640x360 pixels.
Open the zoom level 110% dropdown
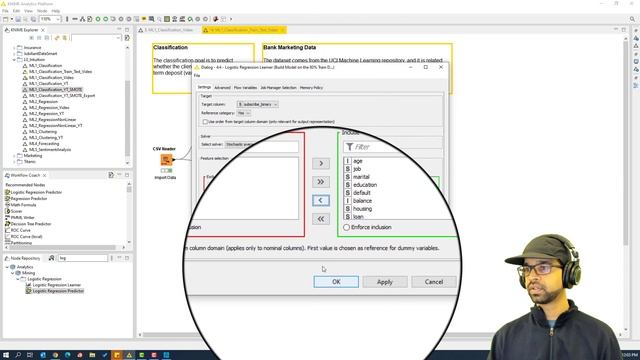click(58, 19)
